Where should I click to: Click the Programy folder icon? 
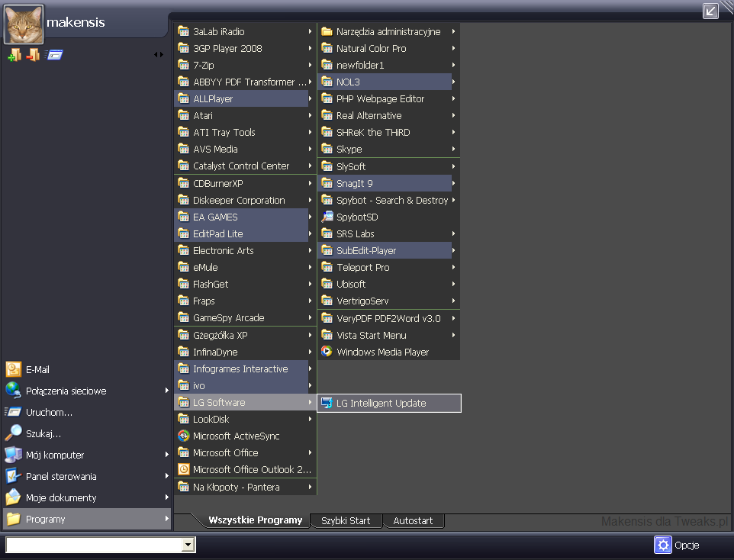tap(14, 519)
